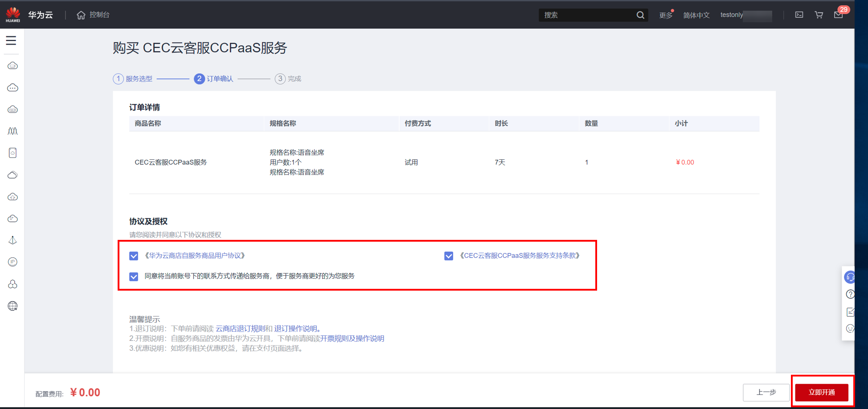The image size is (868, 409).
Task: Toggle 华为云商店自服务商品用户协议 checkbox
Action: 134,256
